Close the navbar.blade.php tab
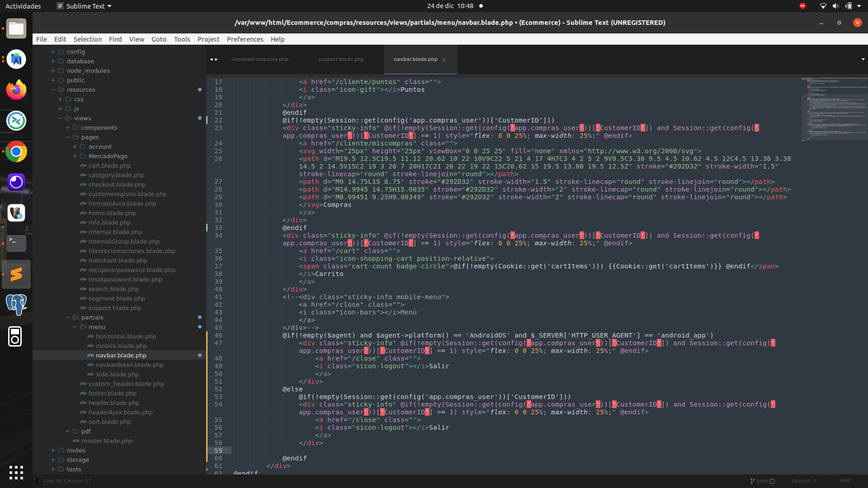The height and width of the screenshot is (488, 868). point(444,60)
